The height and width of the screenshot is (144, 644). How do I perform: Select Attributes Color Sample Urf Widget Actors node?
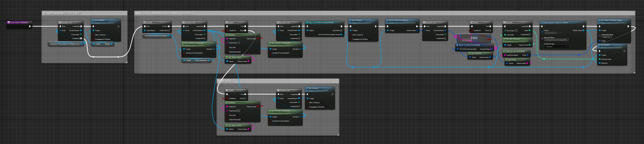click(66, 44)
